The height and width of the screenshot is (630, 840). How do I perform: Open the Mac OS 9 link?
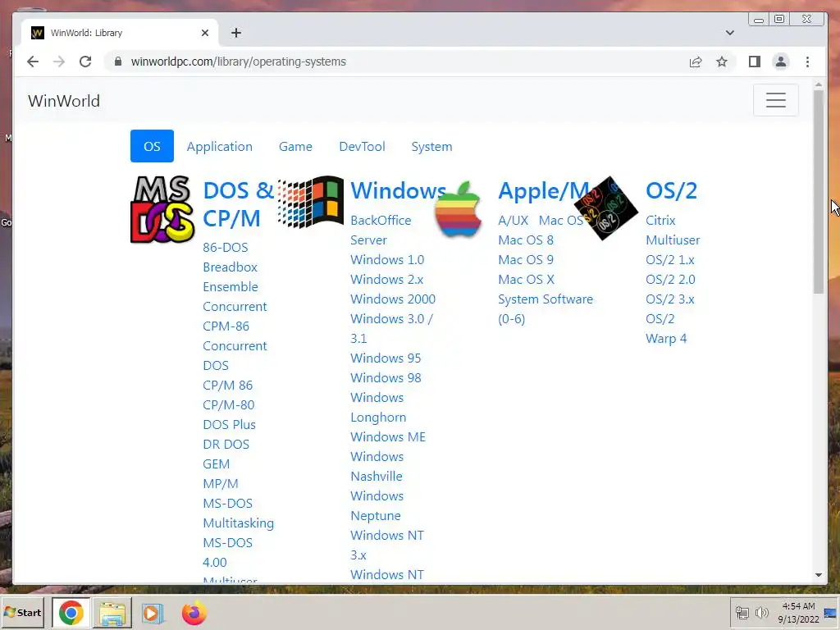click(526, 260)
